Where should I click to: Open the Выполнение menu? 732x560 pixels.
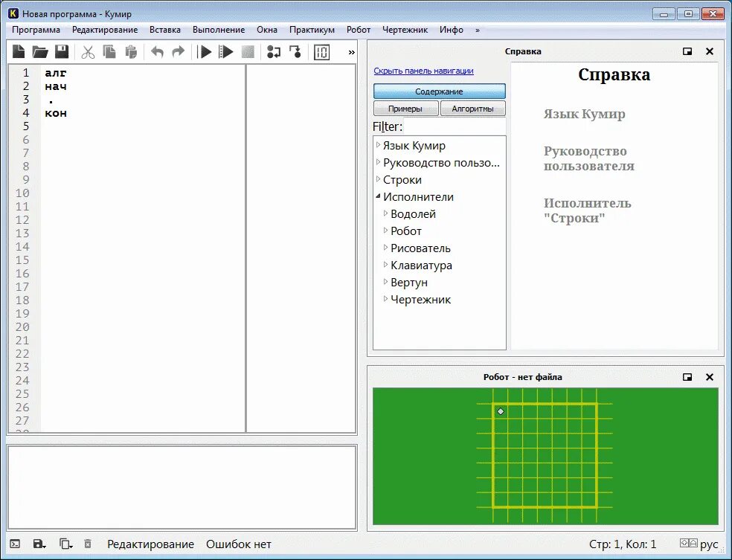tap(219, 30)
